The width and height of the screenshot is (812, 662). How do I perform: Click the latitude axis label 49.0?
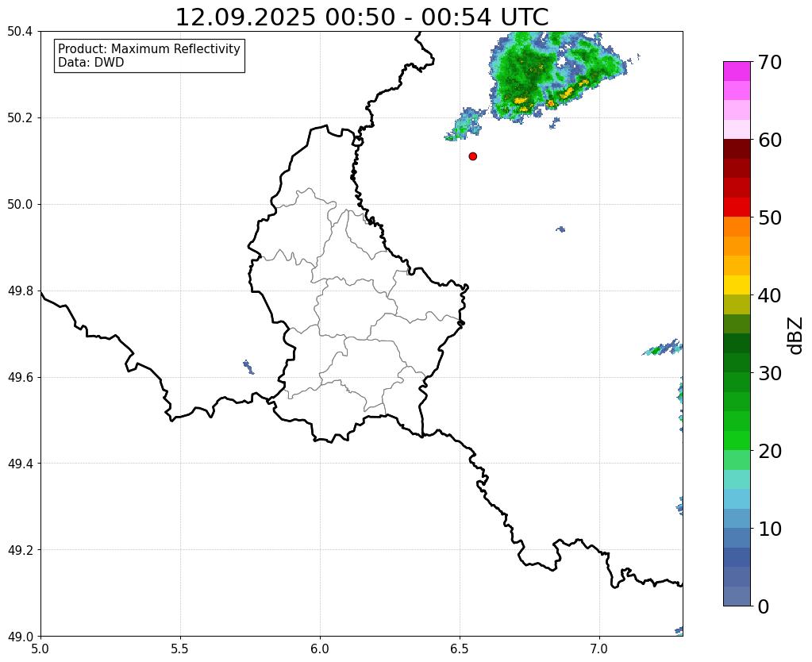point(20,636)
